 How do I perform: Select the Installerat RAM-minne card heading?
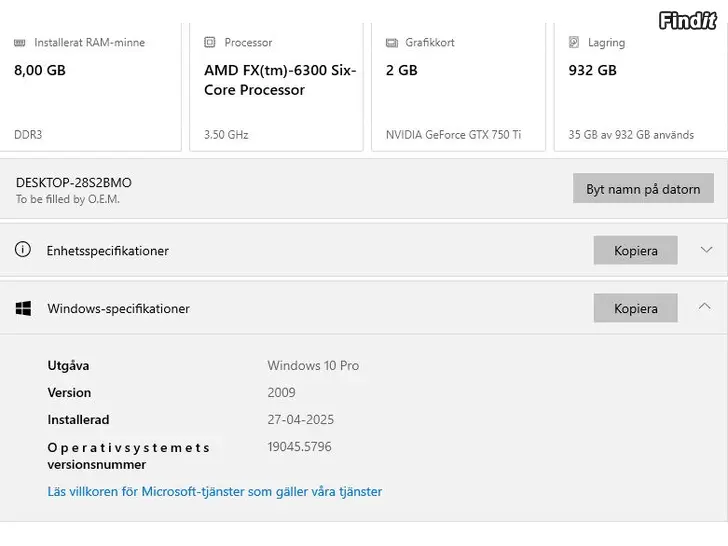pos(90,42)
